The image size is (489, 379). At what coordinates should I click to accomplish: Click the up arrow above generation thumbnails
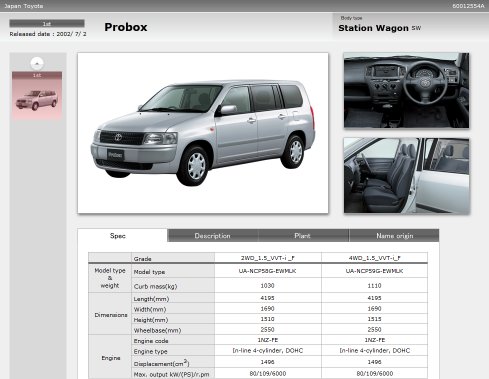(x=37, y=63)
